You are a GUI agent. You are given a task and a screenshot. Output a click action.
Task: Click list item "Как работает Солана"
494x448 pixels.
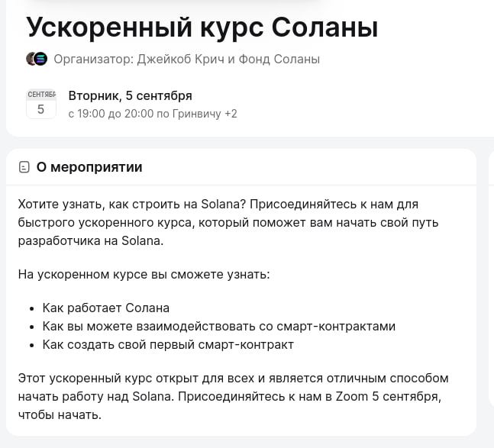(x=106, y=308)
